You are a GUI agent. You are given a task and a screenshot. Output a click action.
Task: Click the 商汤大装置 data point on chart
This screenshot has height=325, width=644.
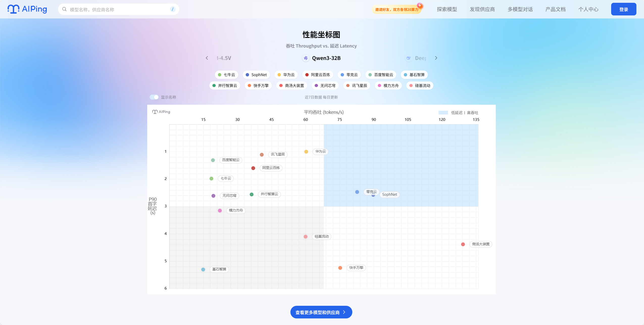coord(463,244)
